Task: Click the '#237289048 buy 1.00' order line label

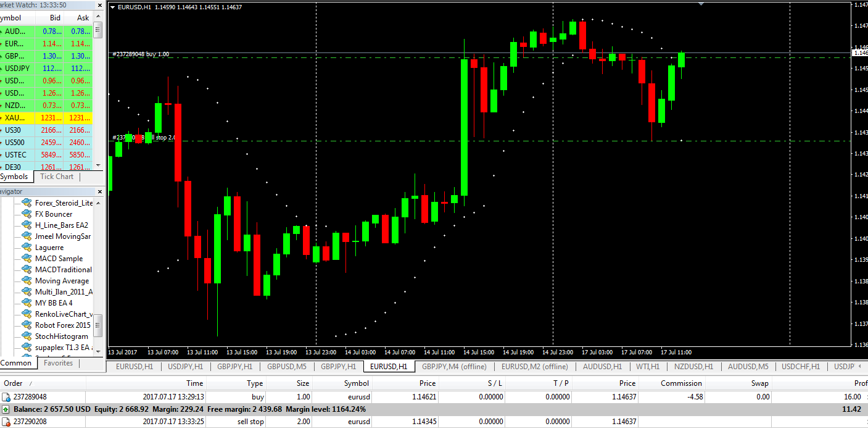Action: pyautogui.click(x=141, y=54)
